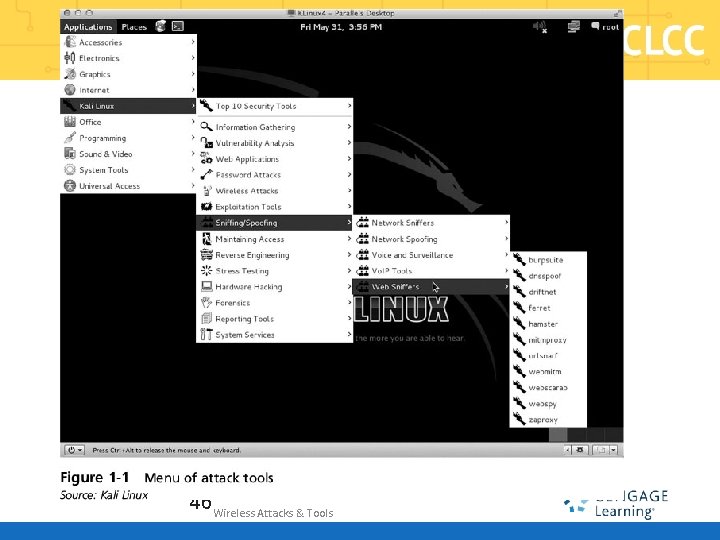Image resolution: width=720 pixels, height=540 pixels.
Task: Launch ferret from Web Sniffers list
Action: pyautogui.click(x=548, y=308)
